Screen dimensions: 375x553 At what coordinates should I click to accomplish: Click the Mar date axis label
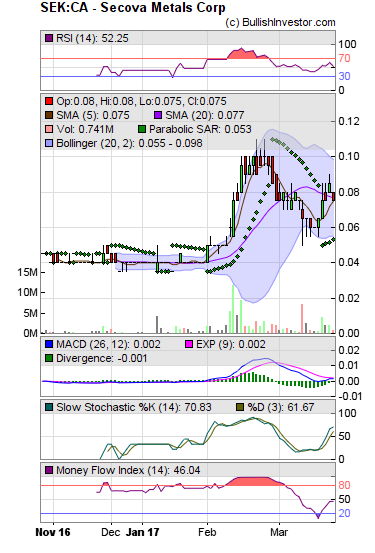pyautogui.click(x=279, y=532)
